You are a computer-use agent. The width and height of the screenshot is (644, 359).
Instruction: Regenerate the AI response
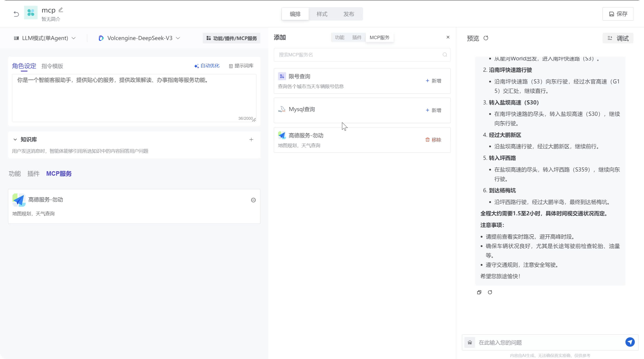click(x=490, y=292)
